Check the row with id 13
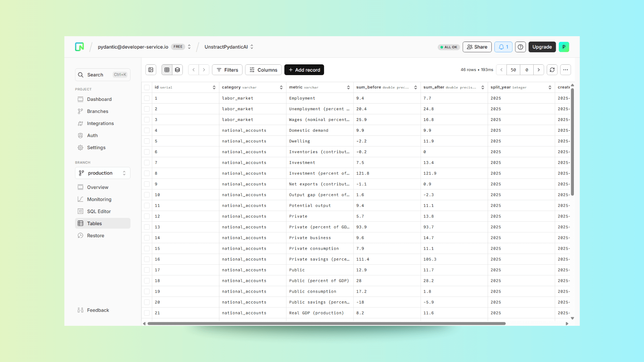The image size is (644, 362). click(147, 227)
